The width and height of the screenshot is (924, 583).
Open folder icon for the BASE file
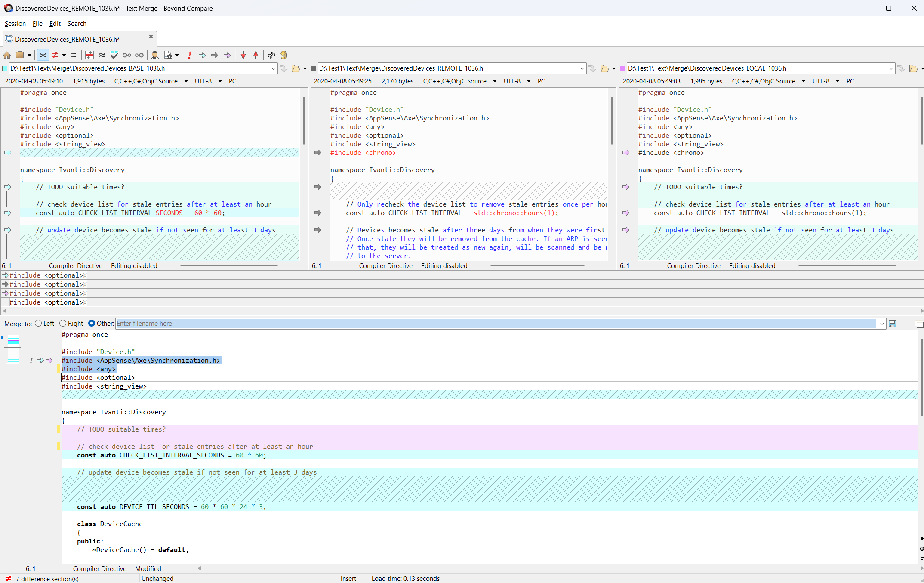pyautogui.click(x=296, y=68)
